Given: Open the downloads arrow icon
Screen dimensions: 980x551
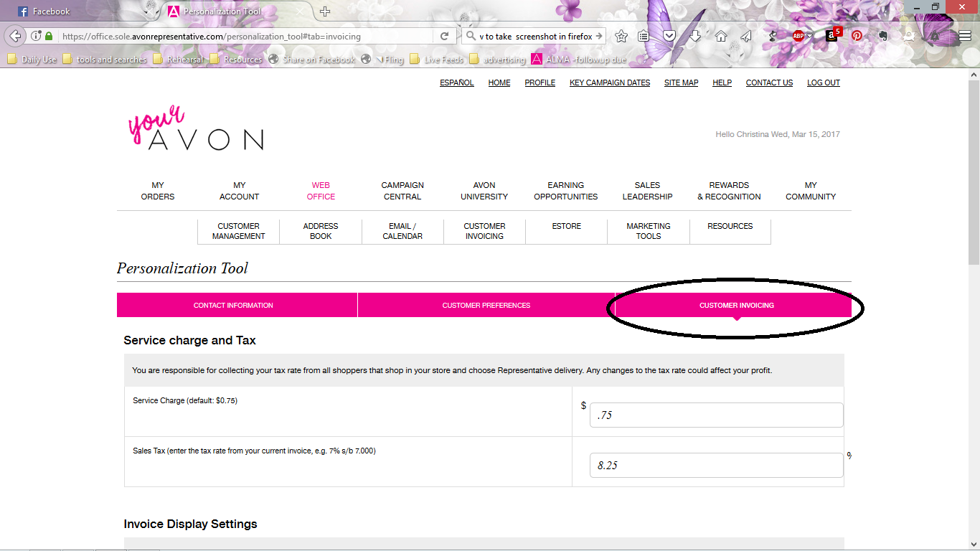Looking at the screenshot, I should point(694,36).
